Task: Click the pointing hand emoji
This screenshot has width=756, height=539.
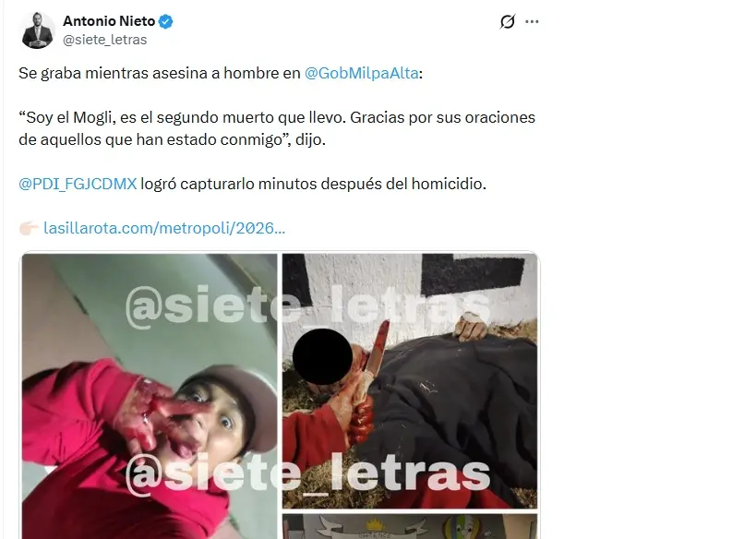Action: point(29,228)
